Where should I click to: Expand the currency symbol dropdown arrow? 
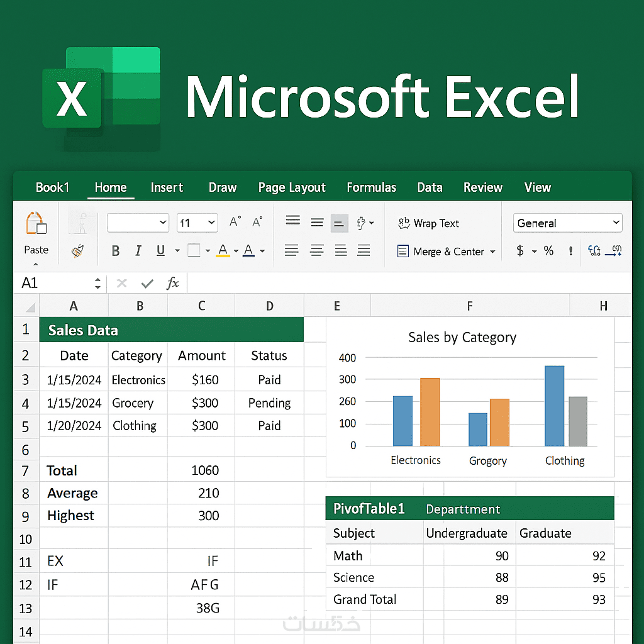tap(535, 251)
